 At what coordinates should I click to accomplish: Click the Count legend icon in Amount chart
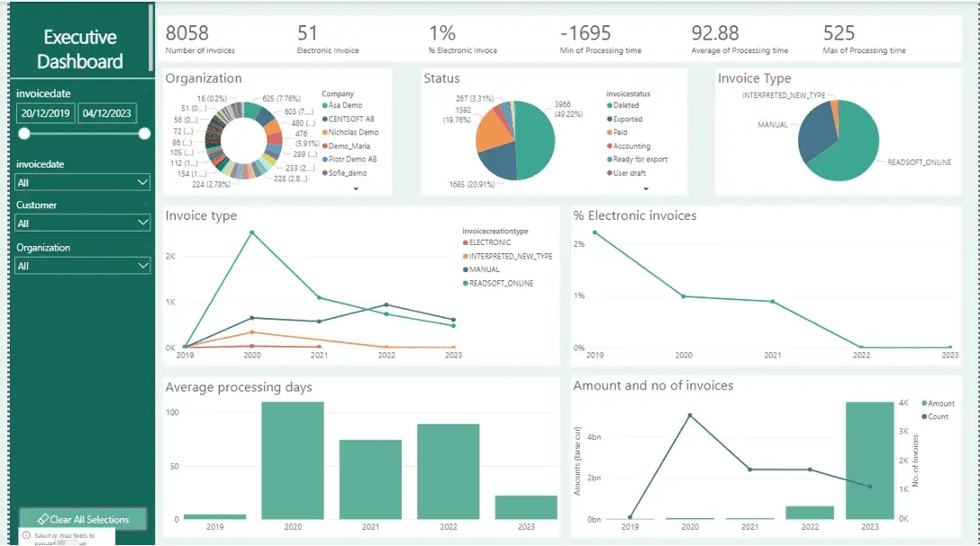click(924, 416)
